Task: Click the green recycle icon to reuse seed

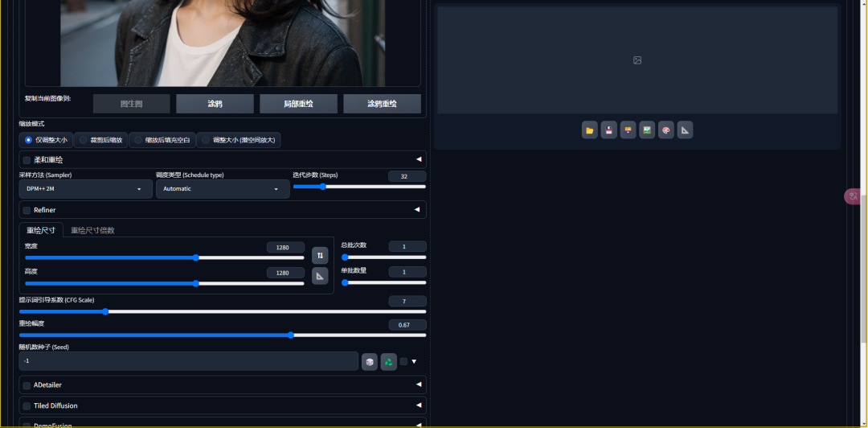Action: pyautogui.click(x=389, y=362)
